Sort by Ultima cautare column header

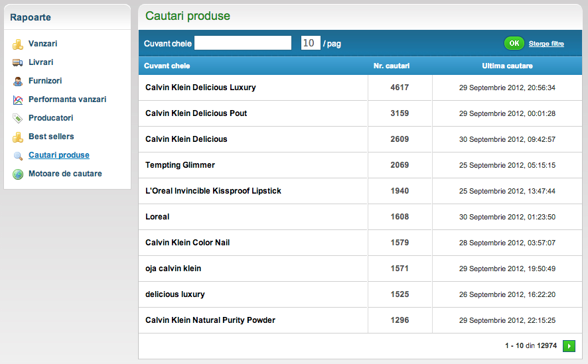508,66
